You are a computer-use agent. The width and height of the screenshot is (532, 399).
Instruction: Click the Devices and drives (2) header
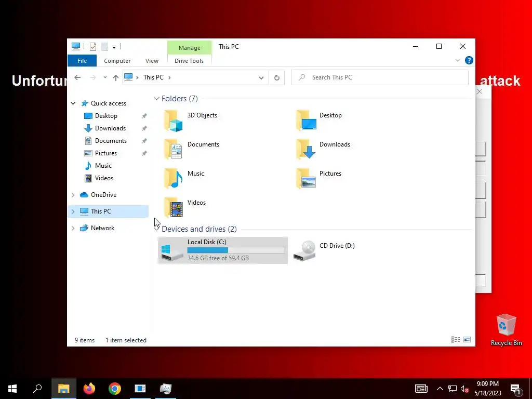pyautogui.click(x=199, y=229)
